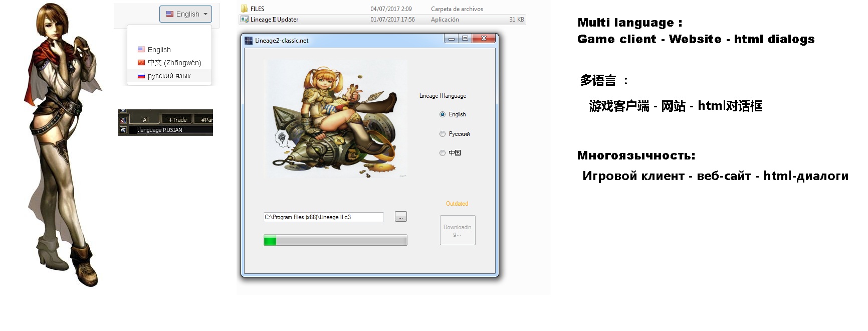This screenshot has width=868, height=331.
Task: Click the character artwork in the updater window
Action: tap(335, 118)
